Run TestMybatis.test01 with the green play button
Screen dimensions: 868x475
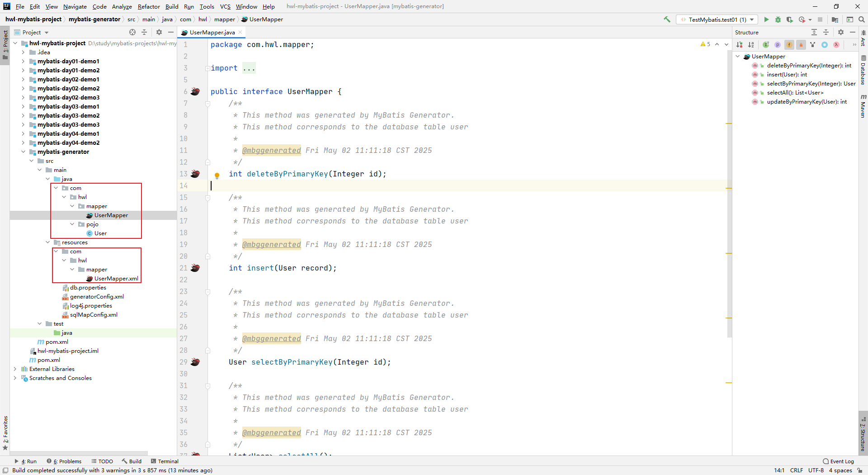pyautogui.click(x=766, y=19)
